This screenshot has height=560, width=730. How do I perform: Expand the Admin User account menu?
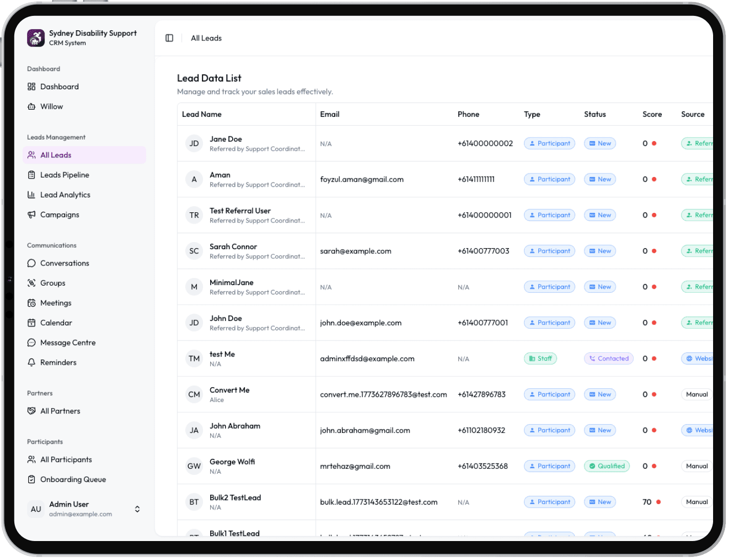137,509
